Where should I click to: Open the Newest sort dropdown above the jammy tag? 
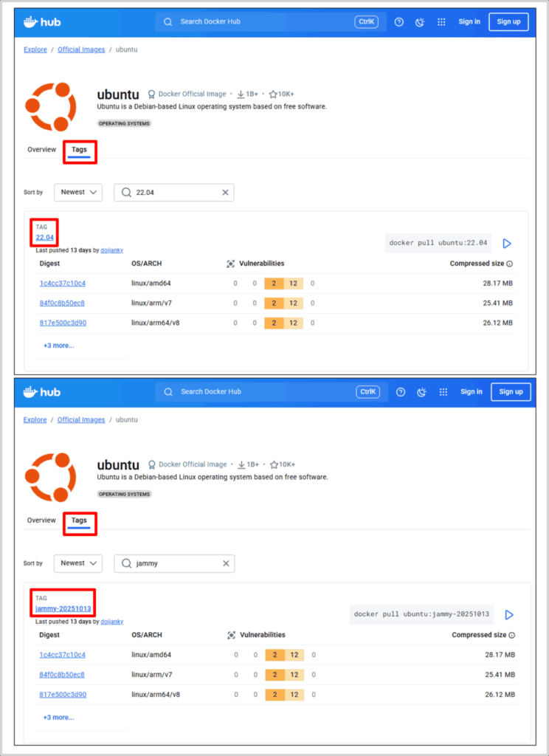tap(78, 563)
